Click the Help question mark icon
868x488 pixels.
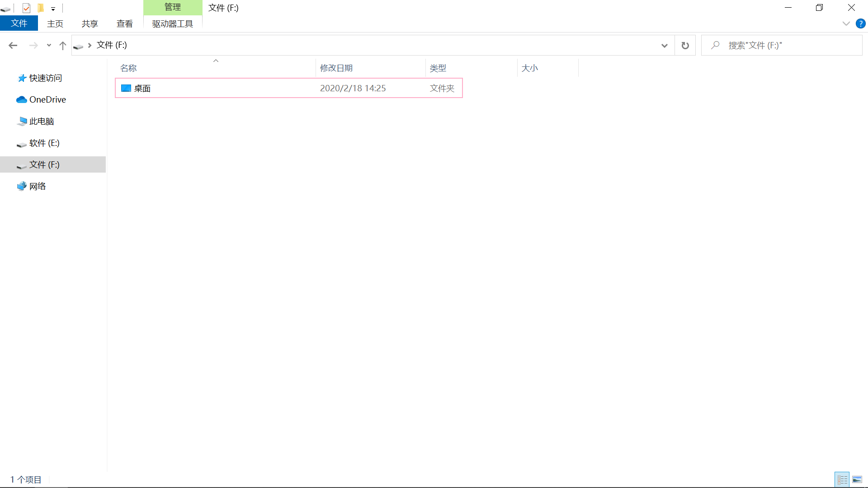pyautogui.click(x=860, y=23)
